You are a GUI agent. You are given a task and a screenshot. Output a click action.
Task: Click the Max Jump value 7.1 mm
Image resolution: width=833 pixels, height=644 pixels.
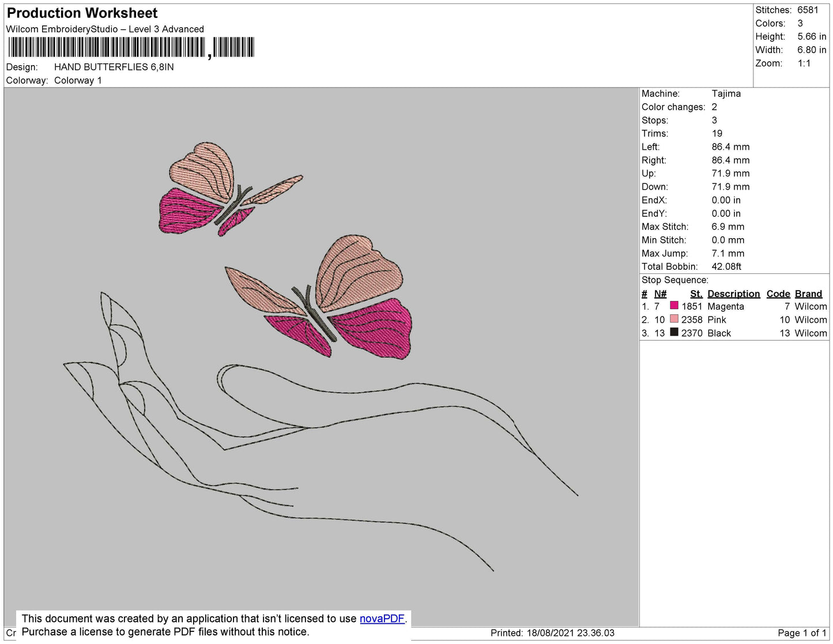(728, 253)
